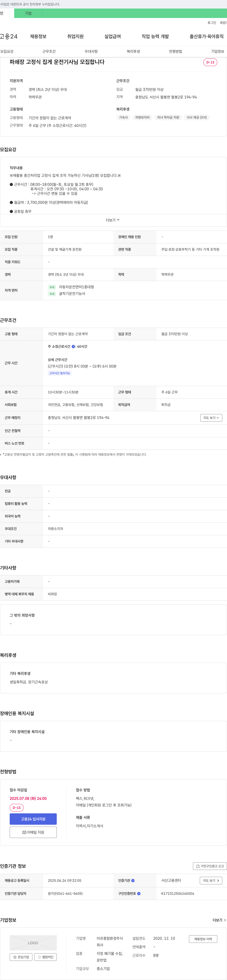Open the 직업 능력 개발 menu
Viewport: 227px width, 980px height.
pos(155,36)
